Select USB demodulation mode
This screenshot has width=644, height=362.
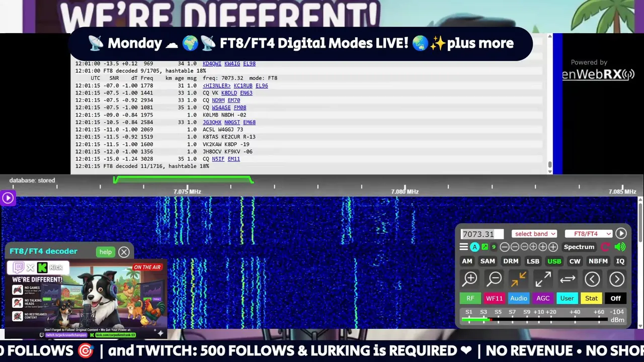(x=554, y=261)
